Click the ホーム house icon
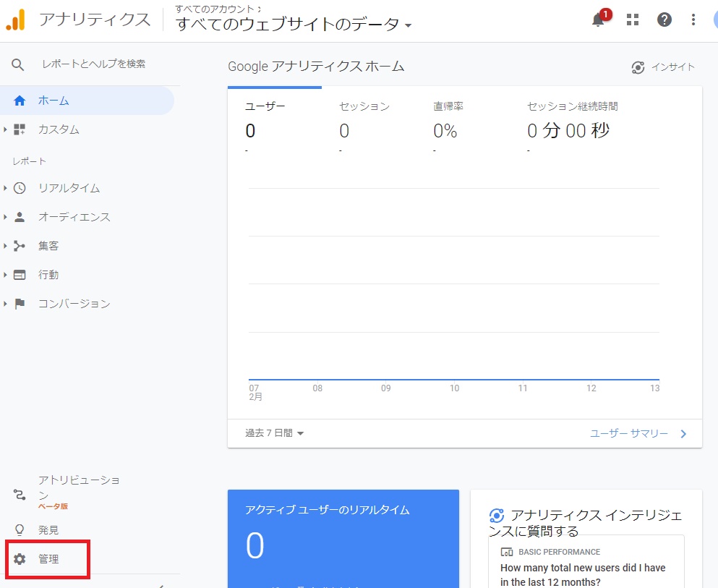 tap(20, 101)
